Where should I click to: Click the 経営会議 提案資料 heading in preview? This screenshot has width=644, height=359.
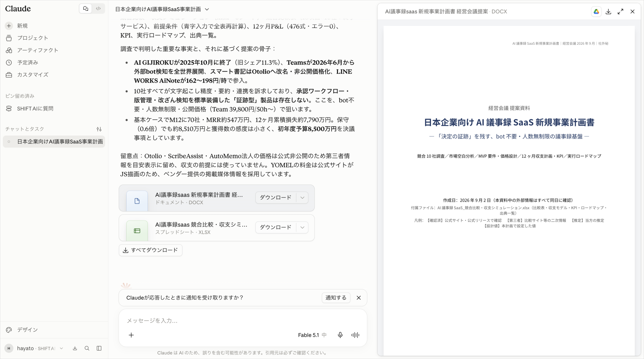click(x=509, y=108)
